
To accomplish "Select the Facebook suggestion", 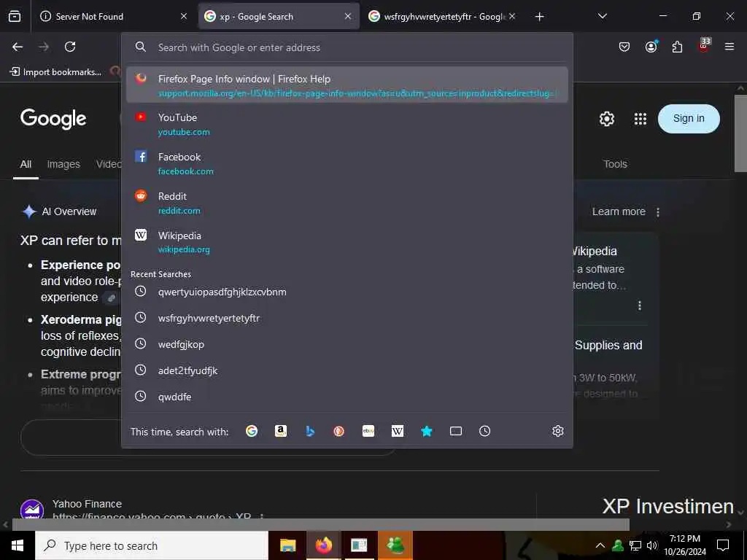I will point(347,163).
